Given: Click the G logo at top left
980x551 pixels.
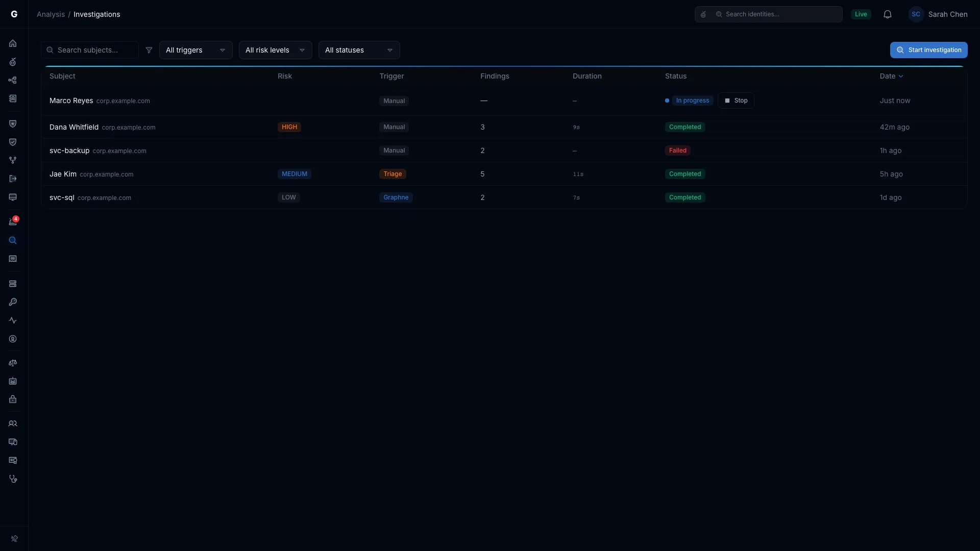Looking at the screenshot, I should tap(14, 14).
